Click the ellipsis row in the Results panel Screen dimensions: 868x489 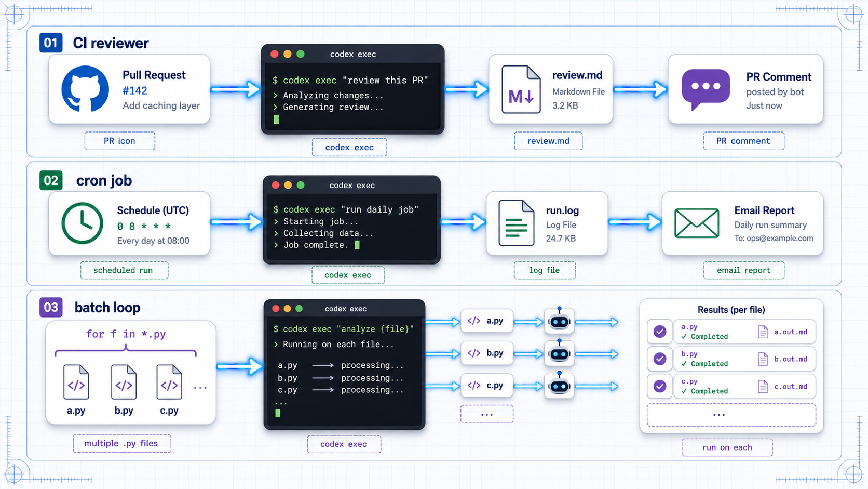click(x=731, y=415)
